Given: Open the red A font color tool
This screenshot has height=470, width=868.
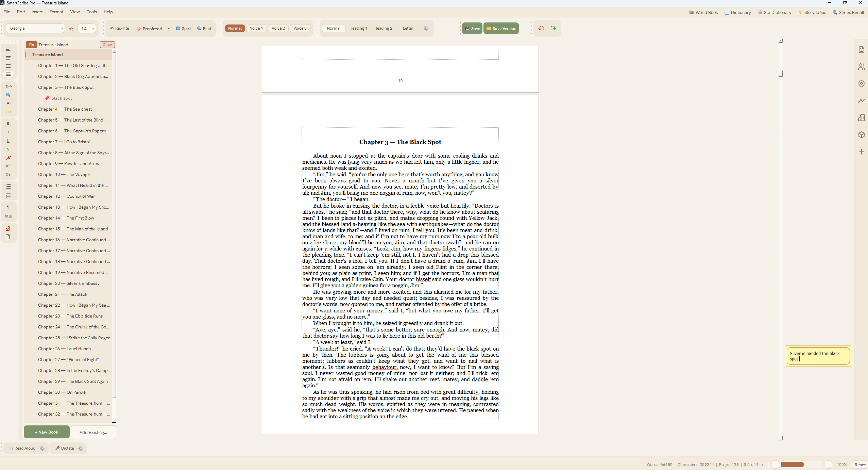Looking at the screenshot, I should tap(8, 103).
